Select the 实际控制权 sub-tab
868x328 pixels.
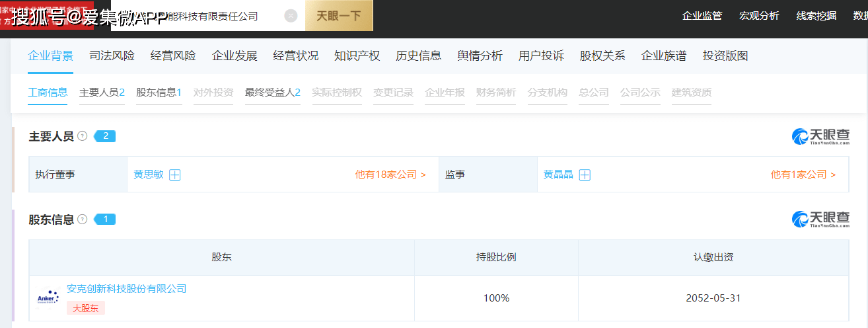pyautogui.click(x=337, y=93)
